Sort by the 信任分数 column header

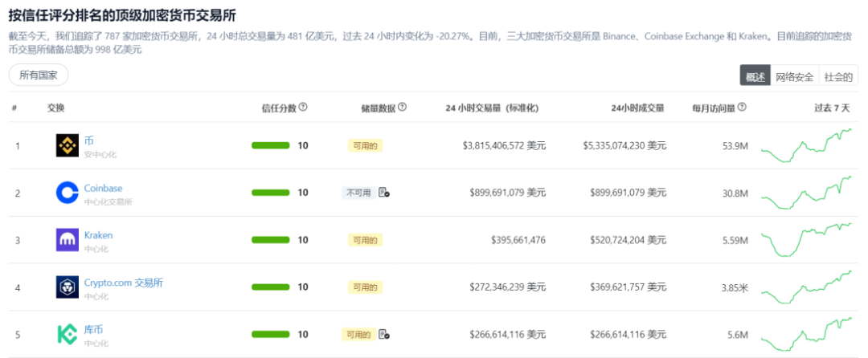coord(279,108)
